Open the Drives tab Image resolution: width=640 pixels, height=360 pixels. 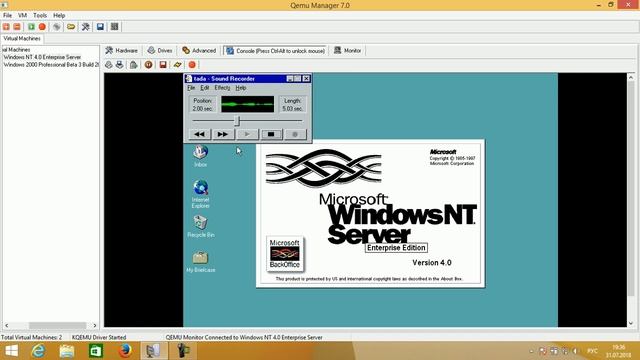tap(160, 51)
